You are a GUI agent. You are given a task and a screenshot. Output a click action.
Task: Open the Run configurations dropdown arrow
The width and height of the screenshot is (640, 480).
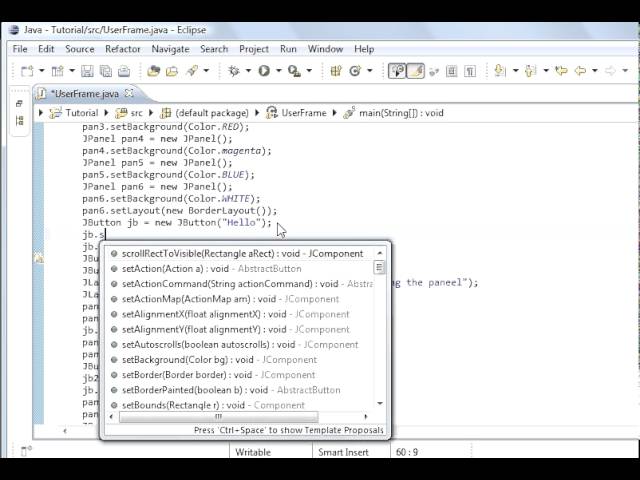[x=279, y=71]
